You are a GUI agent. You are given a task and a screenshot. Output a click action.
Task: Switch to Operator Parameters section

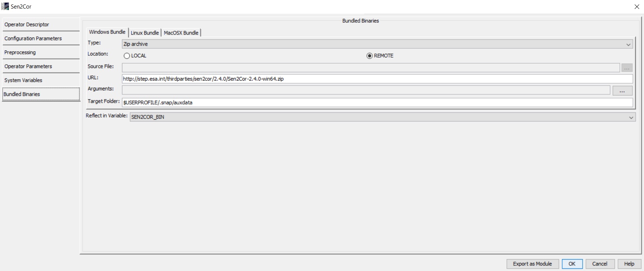[41, 67]
